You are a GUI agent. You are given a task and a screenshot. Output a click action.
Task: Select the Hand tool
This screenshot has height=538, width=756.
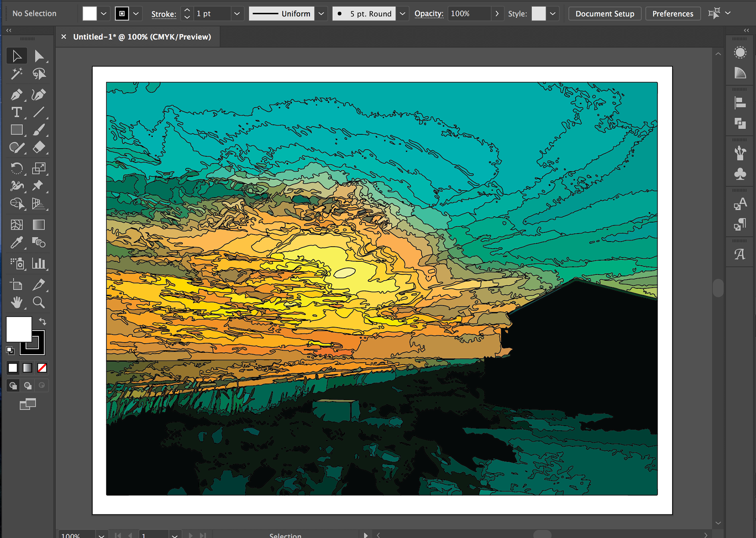tap(17, 302)
